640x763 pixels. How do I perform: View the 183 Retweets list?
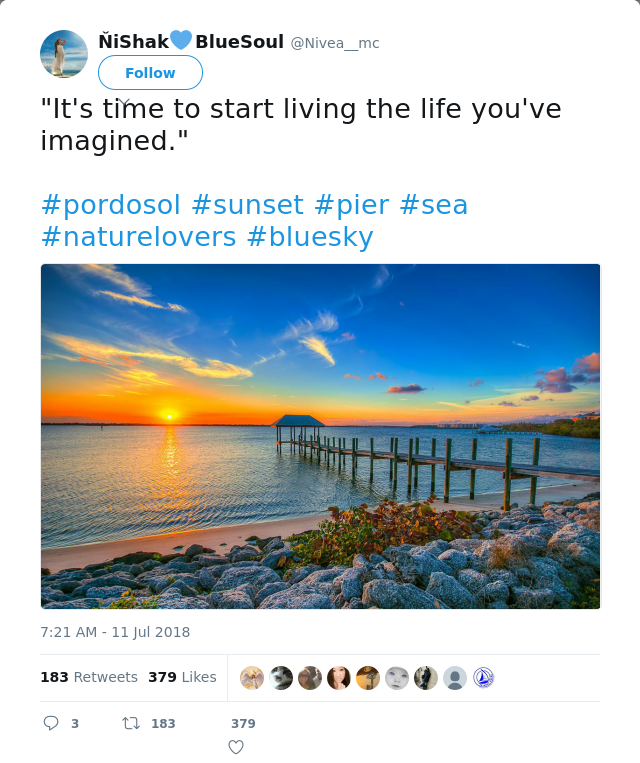pyautogui.click(x=89, y=677)
